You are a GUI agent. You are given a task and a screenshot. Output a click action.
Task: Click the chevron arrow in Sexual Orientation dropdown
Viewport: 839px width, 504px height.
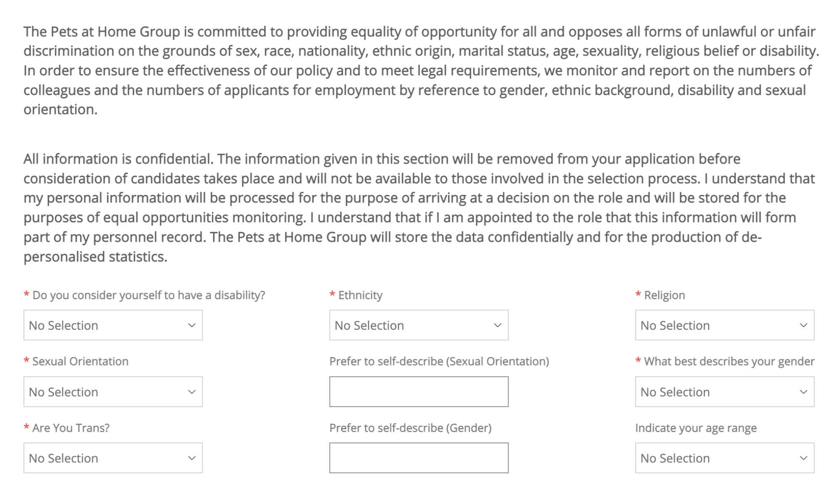[x=192, y=391]
